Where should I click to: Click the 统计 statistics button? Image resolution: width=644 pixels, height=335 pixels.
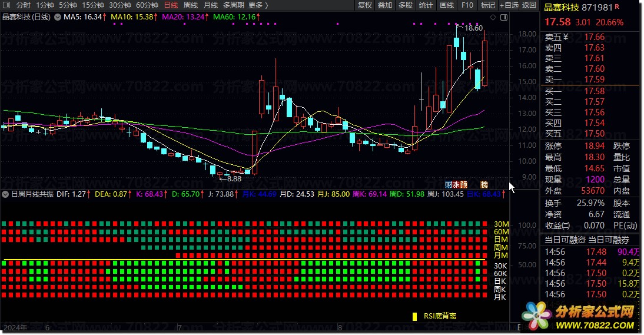click(426, 5)
